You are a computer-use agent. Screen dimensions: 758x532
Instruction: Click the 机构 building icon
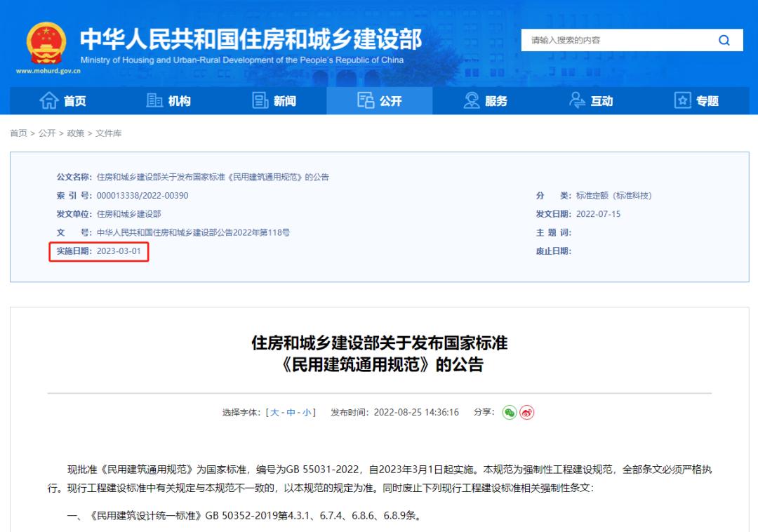click(155, 100)
